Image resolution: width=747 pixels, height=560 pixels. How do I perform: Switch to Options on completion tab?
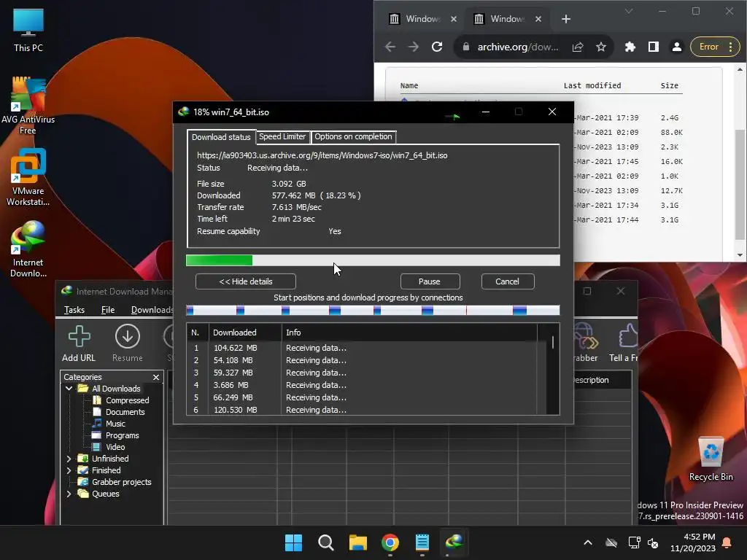point(353,136)
